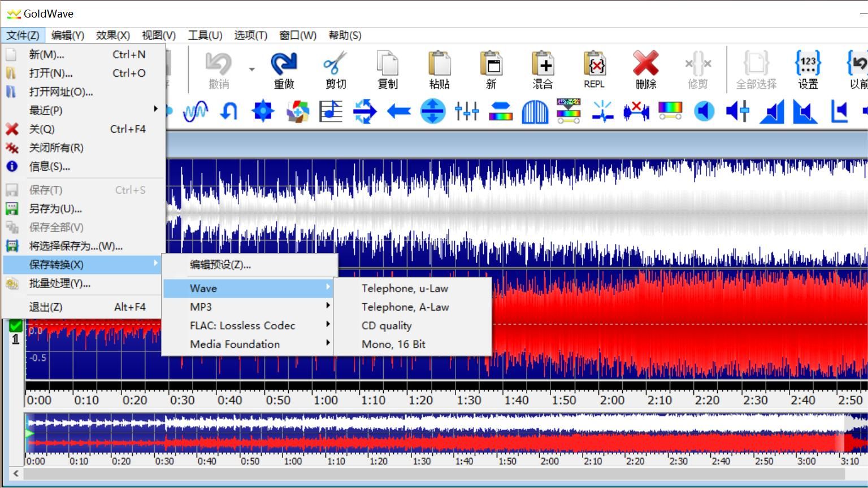Screen dimensions: 868x488
Task: Select Close All (关闭所有) menu entry
Action: pos(84,147)
